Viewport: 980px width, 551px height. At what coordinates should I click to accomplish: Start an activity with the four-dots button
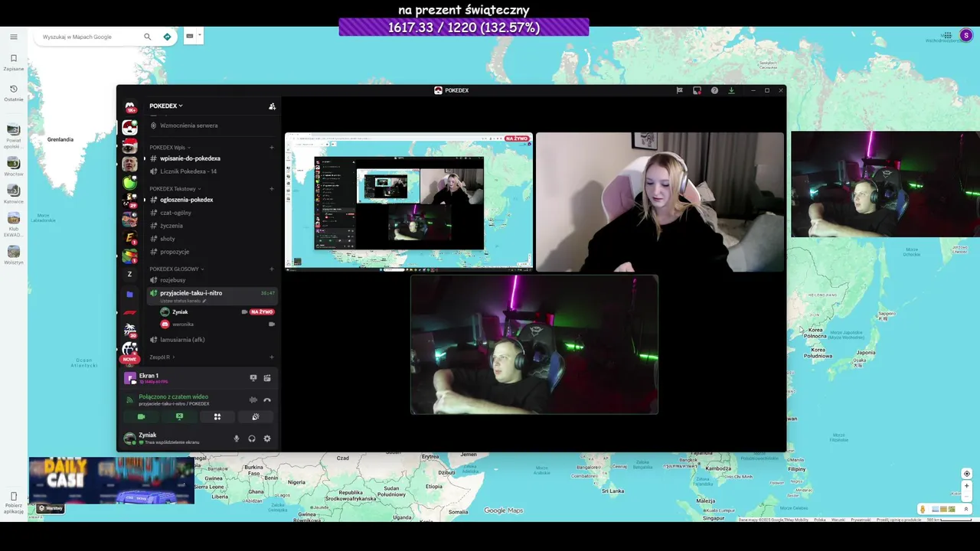point(217,416)
